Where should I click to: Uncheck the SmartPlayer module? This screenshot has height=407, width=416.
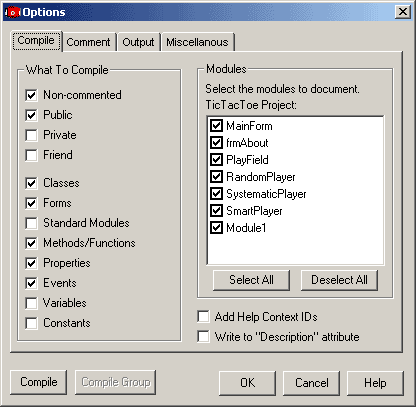(x=217, y=211)
